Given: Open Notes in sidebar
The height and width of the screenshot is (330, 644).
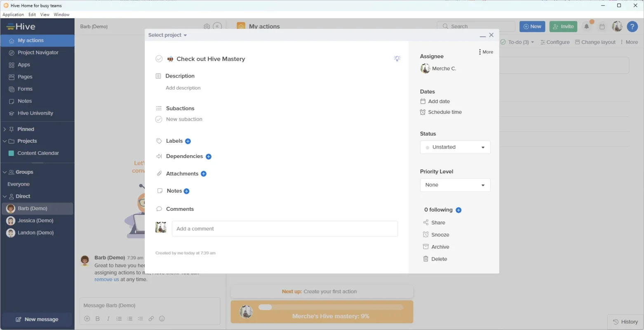Looking at the screenshot, I should point(38,101).
